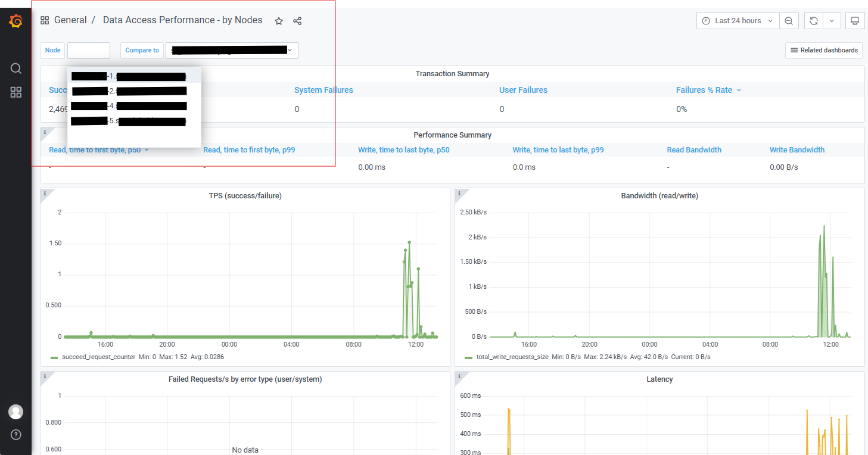This screenshot has width=868, height=455.
Task: Refresh the dashboard using the refresh icon
Action: point(813,20)
